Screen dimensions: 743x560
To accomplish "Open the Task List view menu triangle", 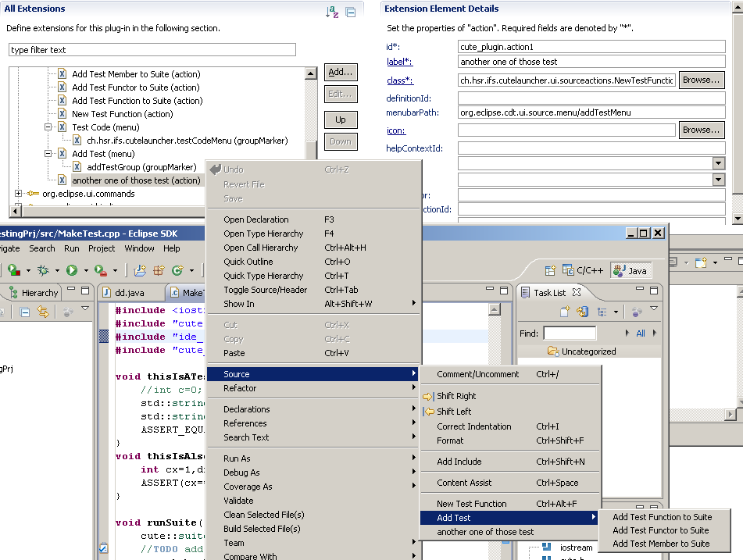I will 654,309.
